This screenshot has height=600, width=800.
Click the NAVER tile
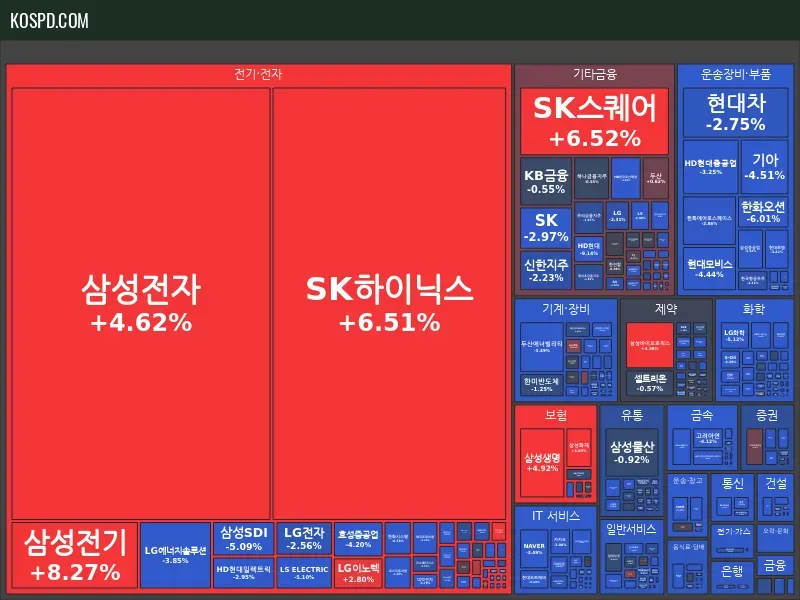coord(534,548)
